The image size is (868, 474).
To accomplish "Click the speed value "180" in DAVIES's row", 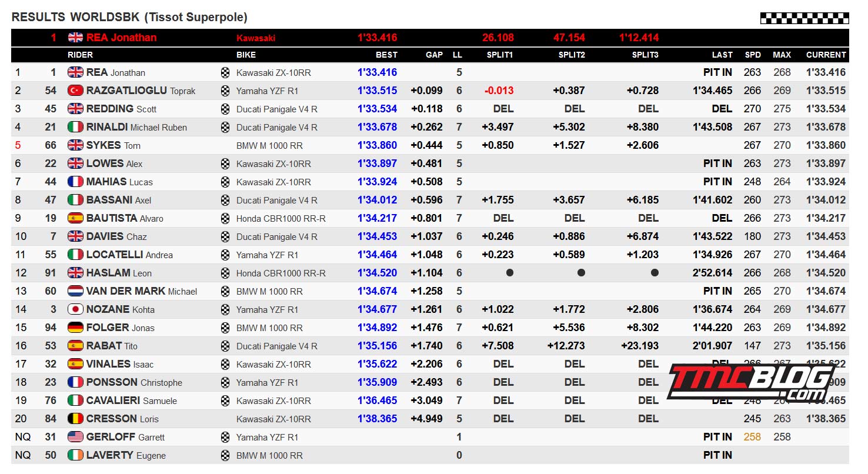I will click(752, 236).
